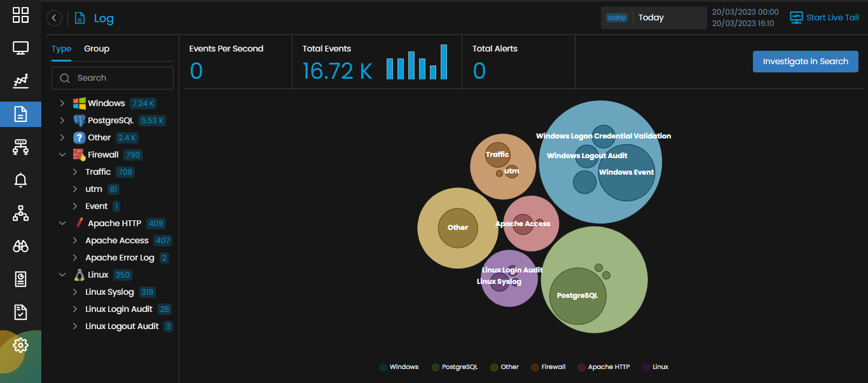Open the reports icon in sidebar
Image resolution: width=868 pixels, height=383 pixels.
click(x=20, y=279)
